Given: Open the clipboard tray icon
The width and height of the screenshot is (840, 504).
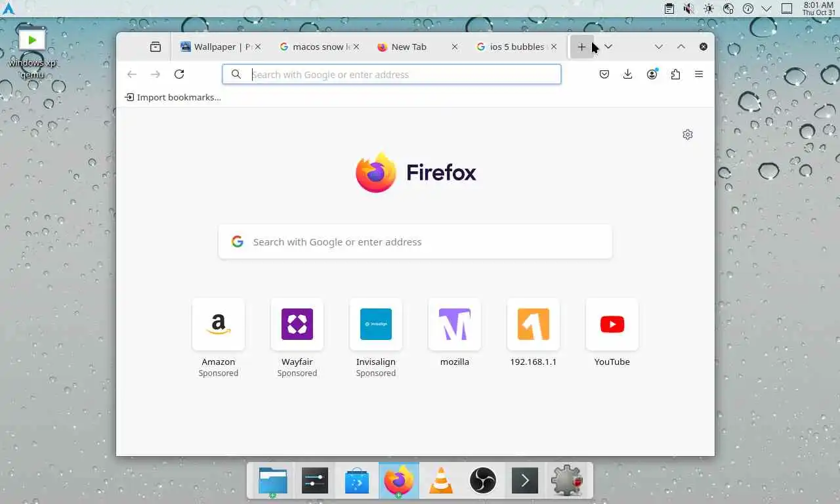Looking at the screenshot, I should tap(669, 9).
